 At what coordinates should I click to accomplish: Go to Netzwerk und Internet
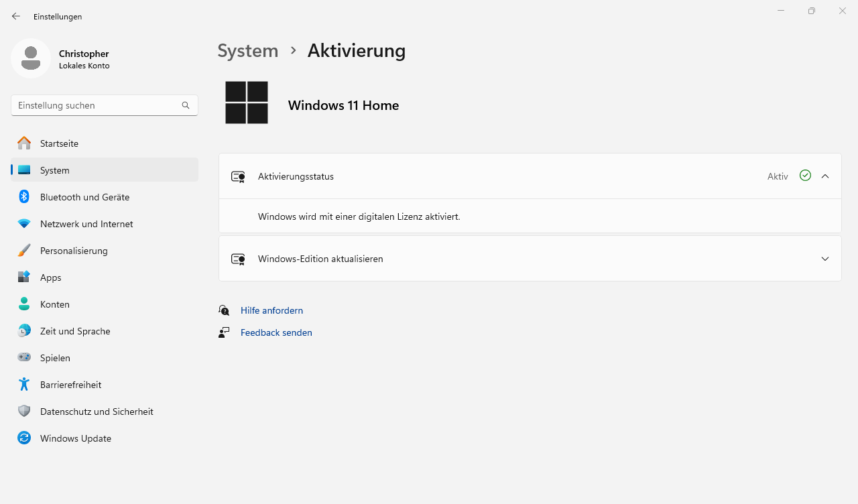105,224
